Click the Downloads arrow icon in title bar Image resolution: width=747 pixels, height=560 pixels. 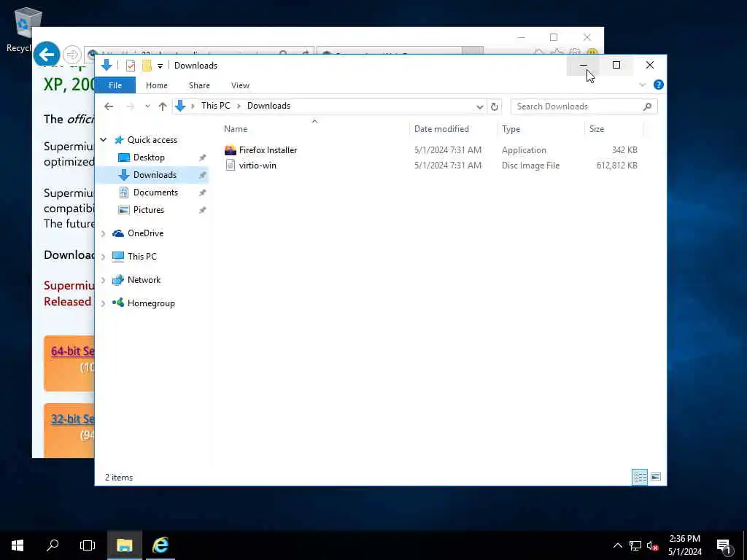(107, 65)
